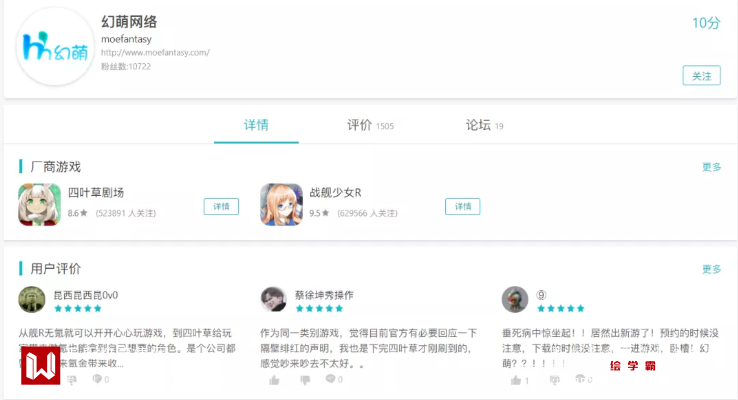Click the 9.5 rating of 战舰少女R
Screen dimensions: 738x400
pos(319,213)
